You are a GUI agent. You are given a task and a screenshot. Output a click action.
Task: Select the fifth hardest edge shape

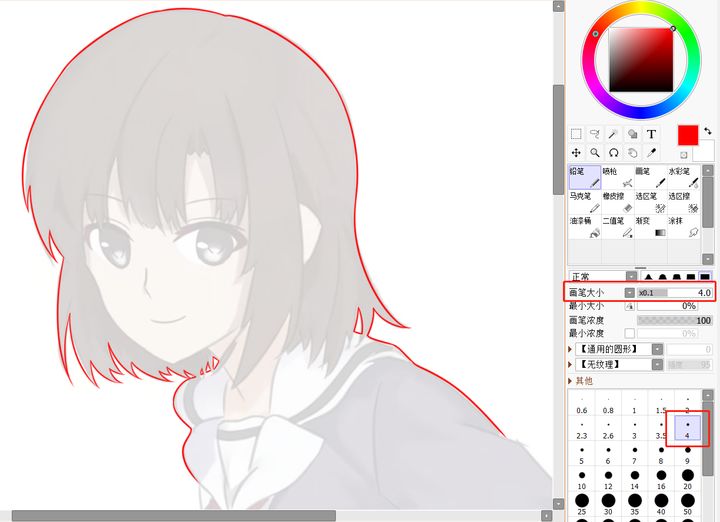705,276
